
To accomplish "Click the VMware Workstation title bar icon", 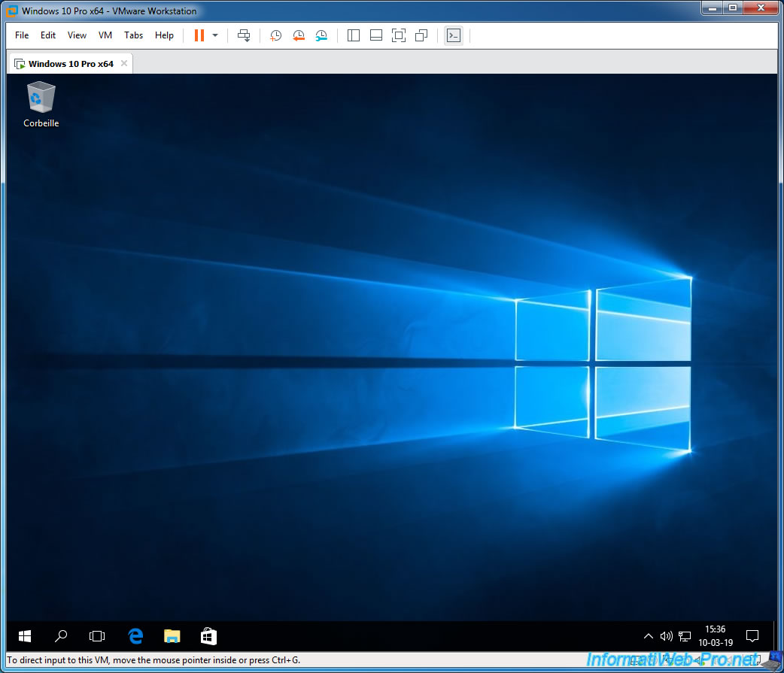I will pos(11,11).
